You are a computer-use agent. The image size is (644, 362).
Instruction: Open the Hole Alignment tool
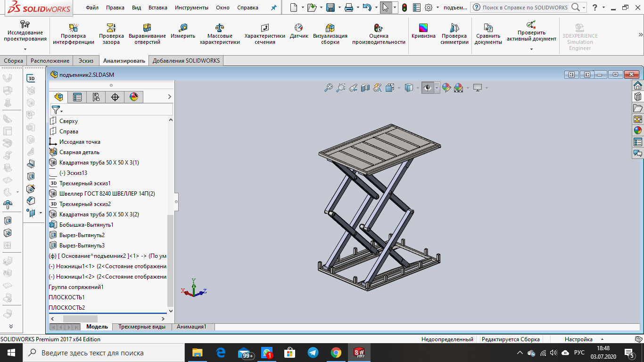147,34
